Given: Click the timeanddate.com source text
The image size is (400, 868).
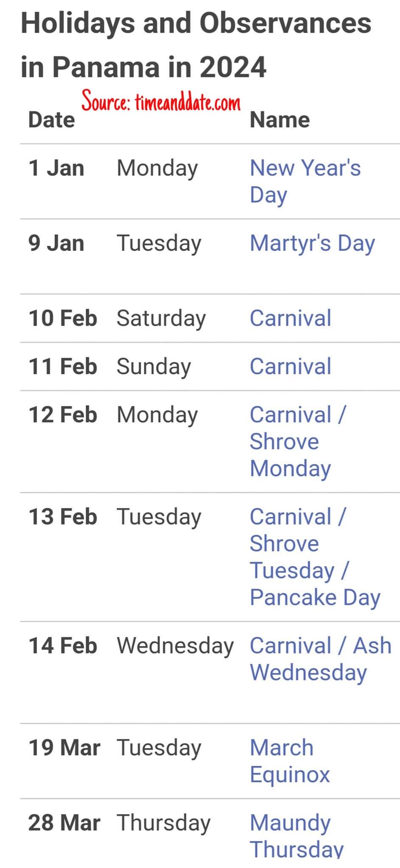Looking at the screenshot, I should pyautogui.click(x=161, y=102).
